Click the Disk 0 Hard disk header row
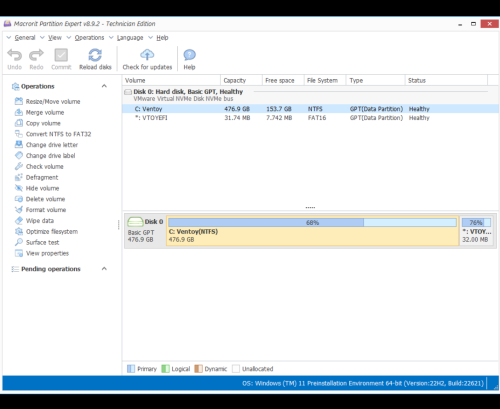The width and height of the screenshot is (500, 409). (311, 95)
